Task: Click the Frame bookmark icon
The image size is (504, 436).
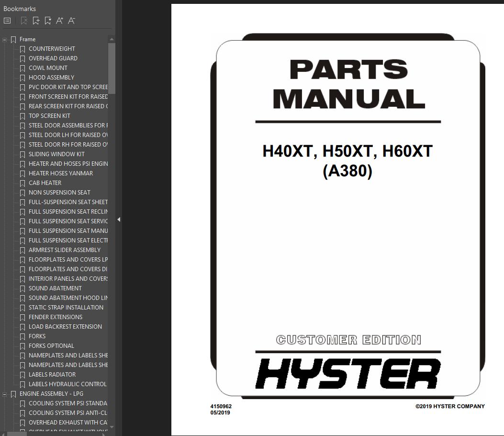Action: (x=13, y=40)
